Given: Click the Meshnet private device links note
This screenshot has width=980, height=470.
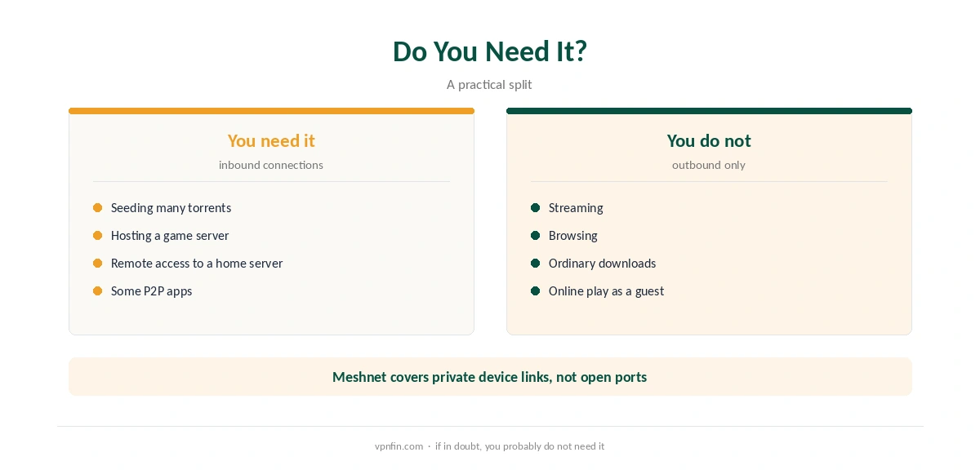Looking at the screenshot, I should [490, 377].
